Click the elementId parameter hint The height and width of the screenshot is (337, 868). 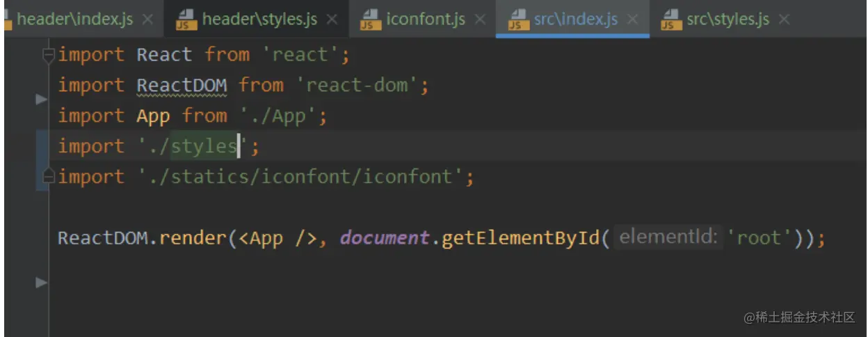click(x=668, y=237)
